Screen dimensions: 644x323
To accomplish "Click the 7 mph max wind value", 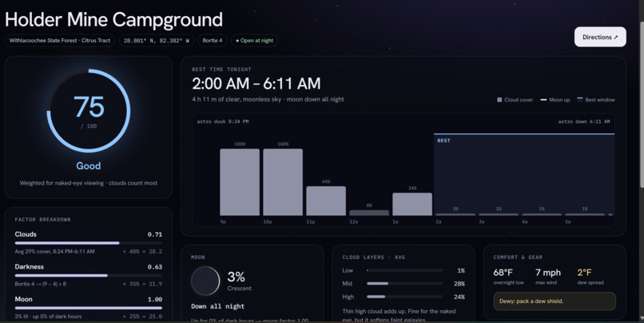I will (x=548, y=273).
